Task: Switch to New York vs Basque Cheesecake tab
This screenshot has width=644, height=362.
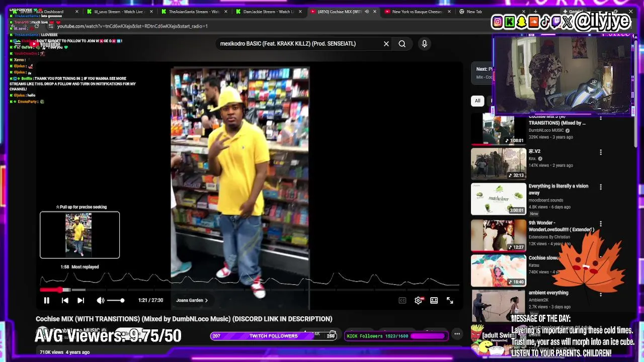Action: pos(417,12)
